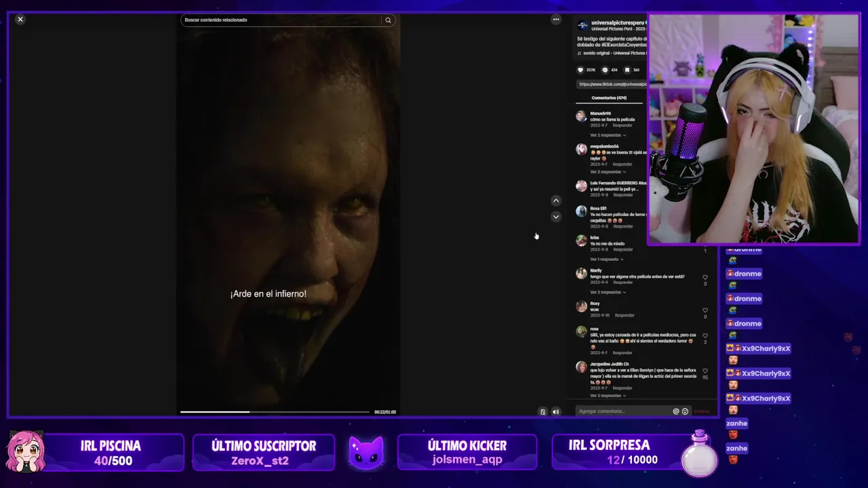Screen dimensions: 868x488
Task: Like Jacqueline Judith Ch's comment
Action: (x=705, y=371)
